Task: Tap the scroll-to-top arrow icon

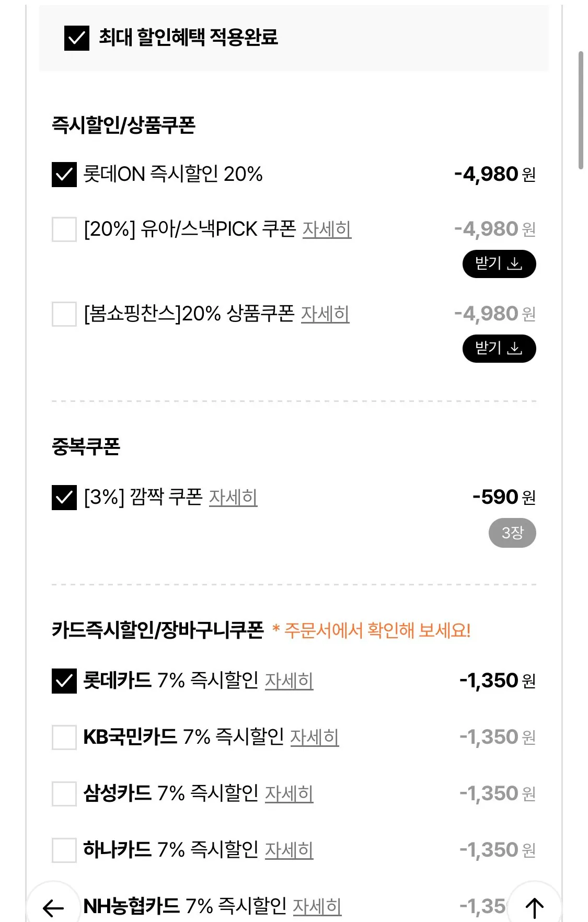Action: click(534, 907)
